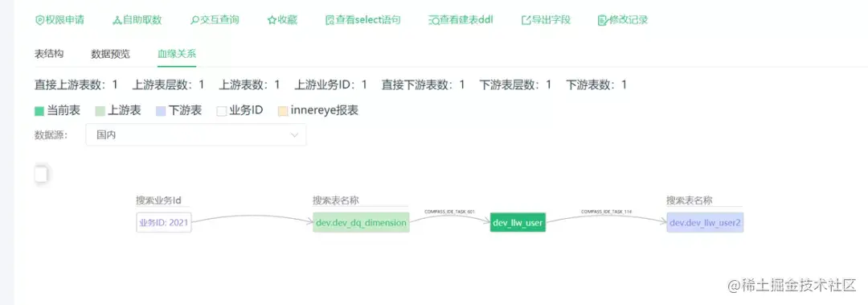Click the chevron arrow in 国内 dropdown
The image size is (868, 305).
[294, 134]
